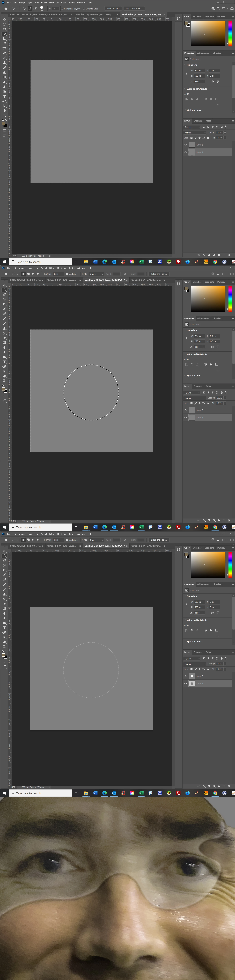Collapse Align and Distribute section in middle screenshot

(185, 354)
